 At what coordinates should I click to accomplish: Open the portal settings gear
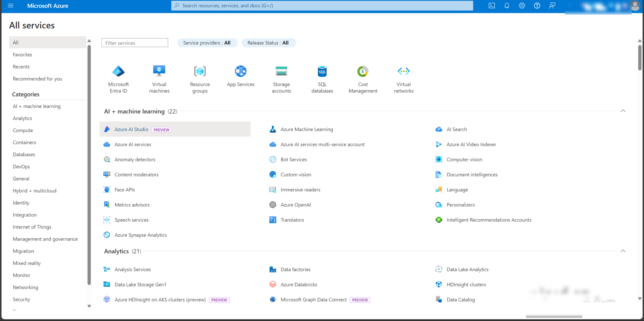coord(522,5)
